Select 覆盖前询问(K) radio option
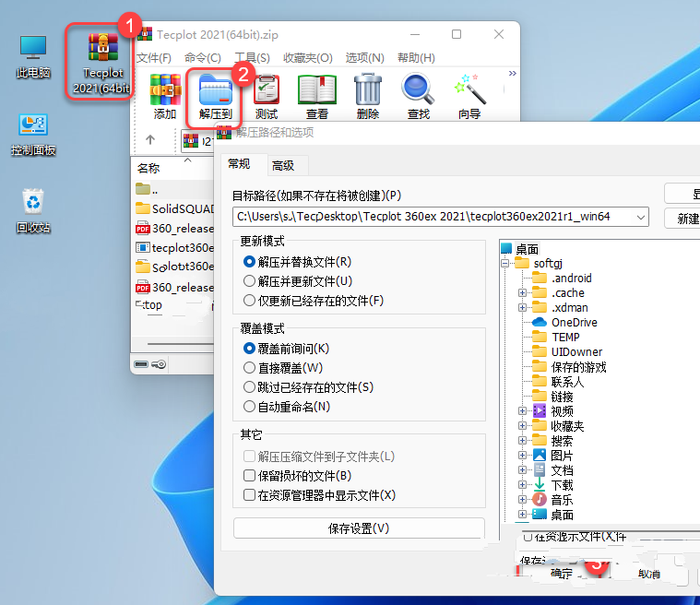The width and height of the screenshot is (700, 605). tap(286, 349)
